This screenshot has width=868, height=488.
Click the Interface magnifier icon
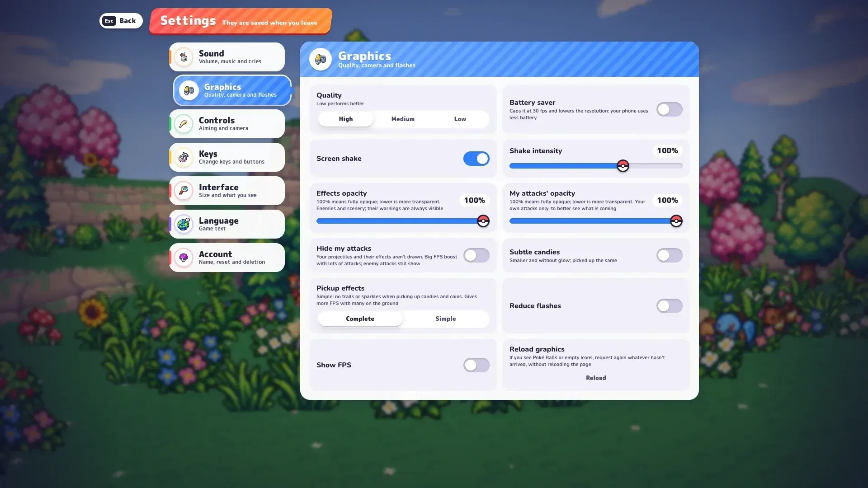coord(184,191)
